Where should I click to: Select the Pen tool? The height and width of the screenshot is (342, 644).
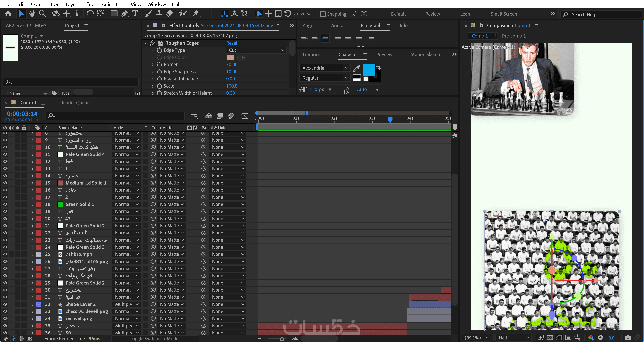(124, 13)
